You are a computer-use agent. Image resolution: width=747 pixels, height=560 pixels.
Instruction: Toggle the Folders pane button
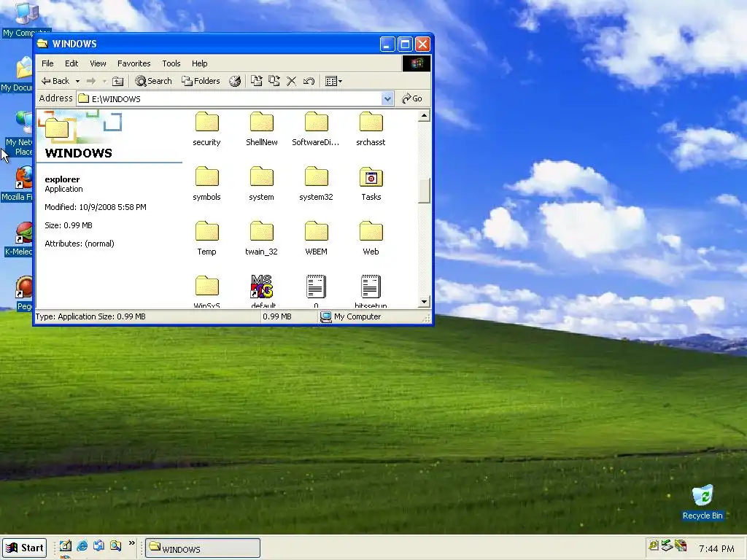tap(201, 81)
